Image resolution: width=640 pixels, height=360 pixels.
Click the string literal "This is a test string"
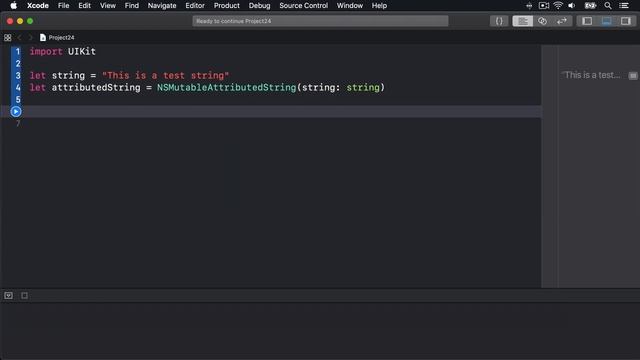(165, 76)
